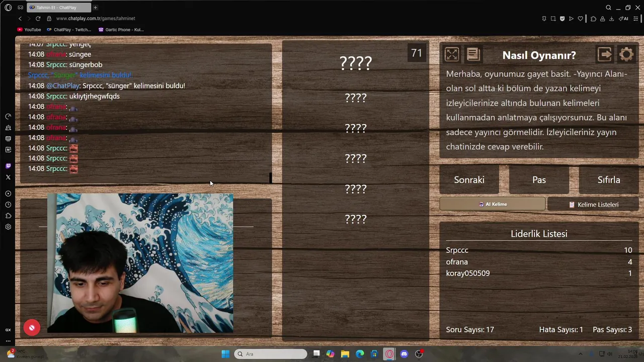The width and height of the screenshot is (644, 362).
Task: Open the Opera main menu logo
Action: [8, 8]
